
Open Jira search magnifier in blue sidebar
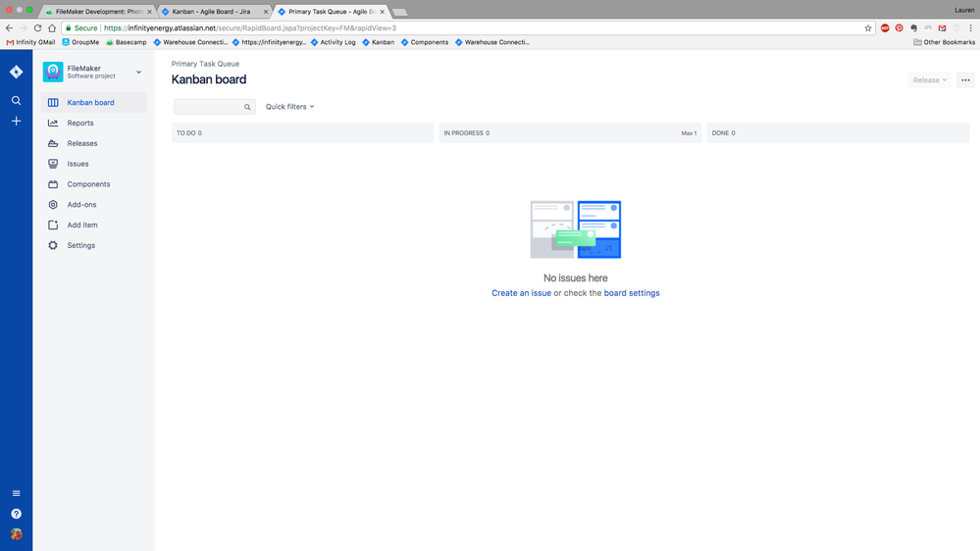[x=17, y=101]
